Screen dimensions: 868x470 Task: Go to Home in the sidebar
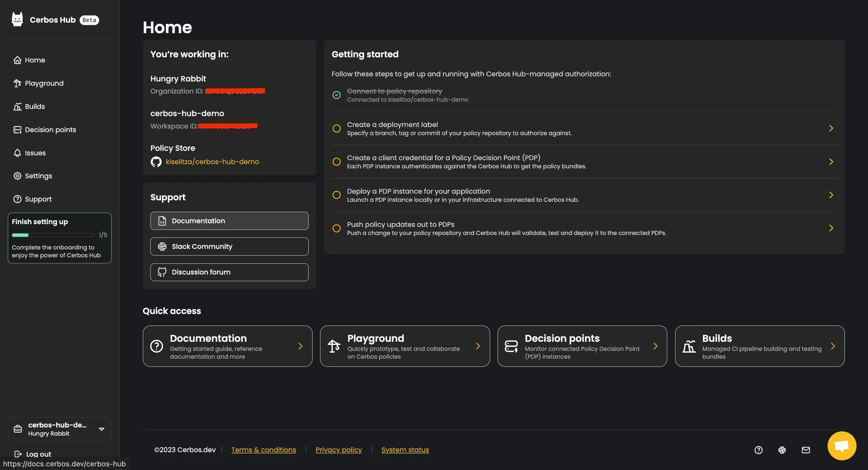coord(35,60)
